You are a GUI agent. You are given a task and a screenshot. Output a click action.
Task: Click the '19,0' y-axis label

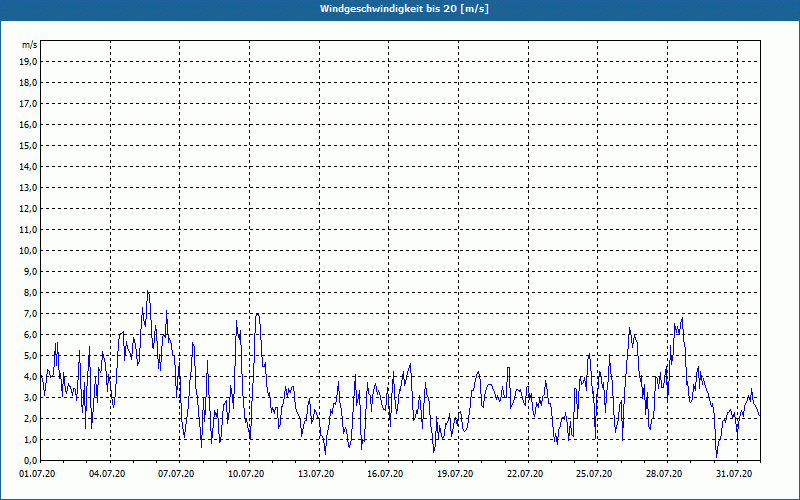pyautogui.click(x=28, y=62)
